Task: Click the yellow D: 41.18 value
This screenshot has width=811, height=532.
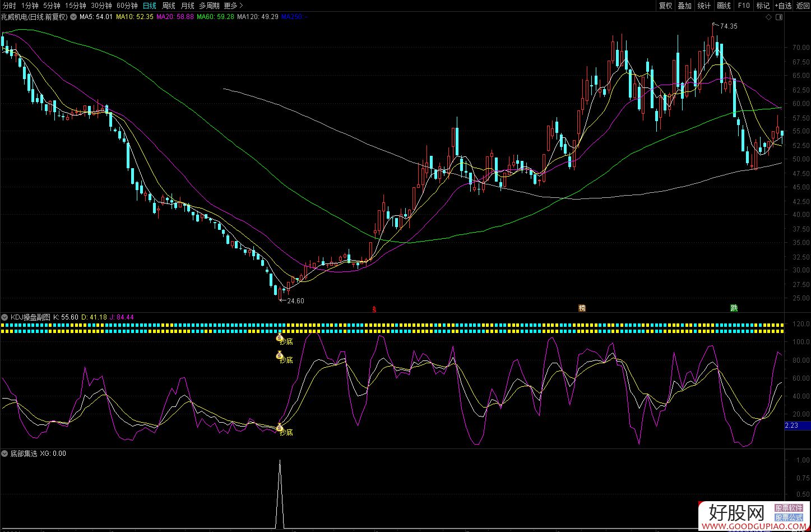Action: 94,317
